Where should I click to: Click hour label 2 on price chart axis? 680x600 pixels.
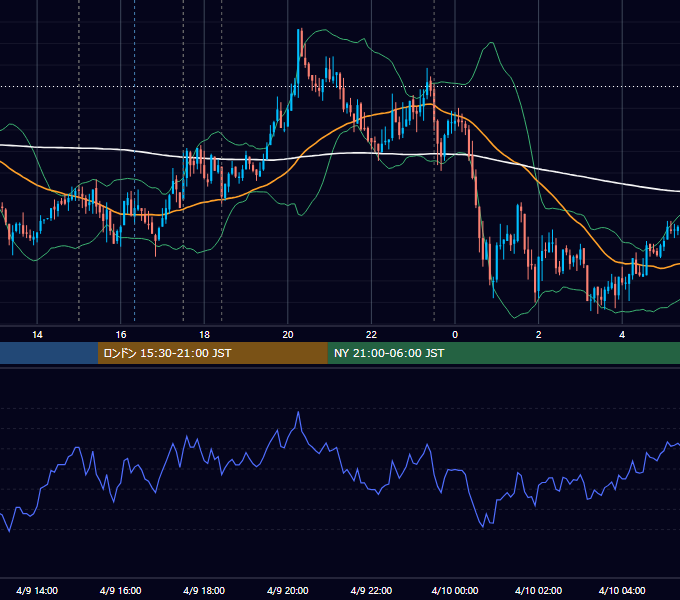[x=539, y=335]
